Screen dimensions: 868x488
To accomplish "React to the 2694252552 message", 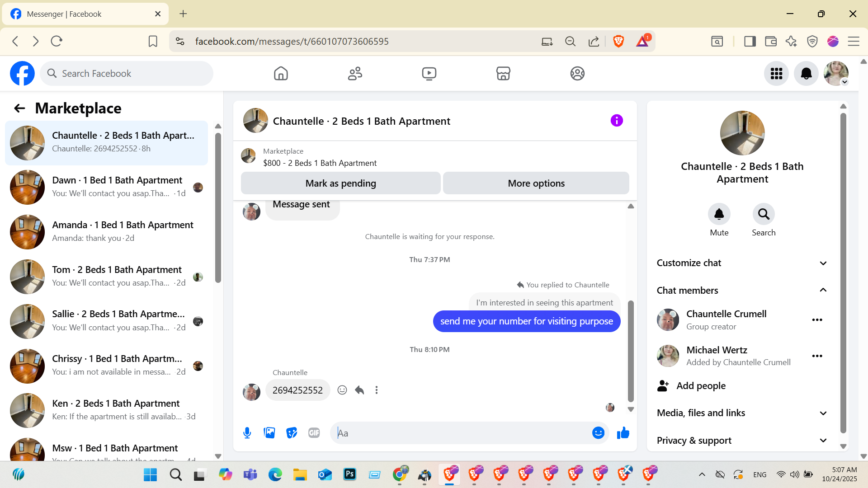I will point(342,390).
